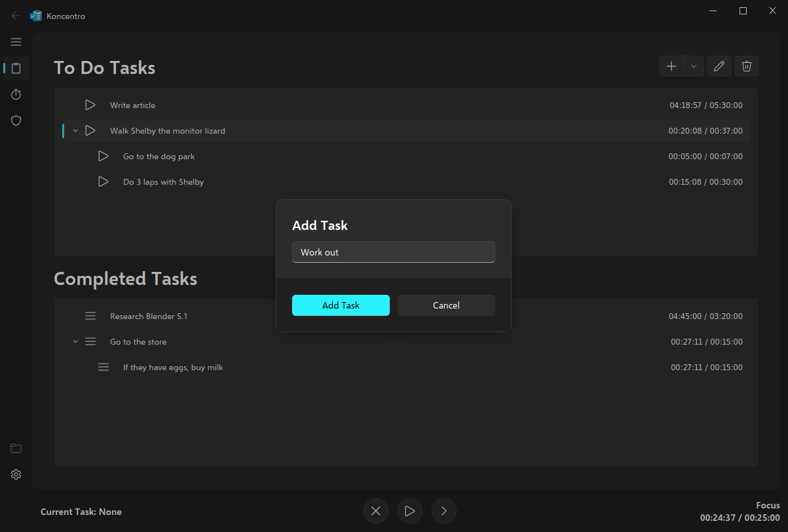Collapse the Walk Shelby task subtasks
Viewport: 788px width, 532px height.
pos(75,131)
